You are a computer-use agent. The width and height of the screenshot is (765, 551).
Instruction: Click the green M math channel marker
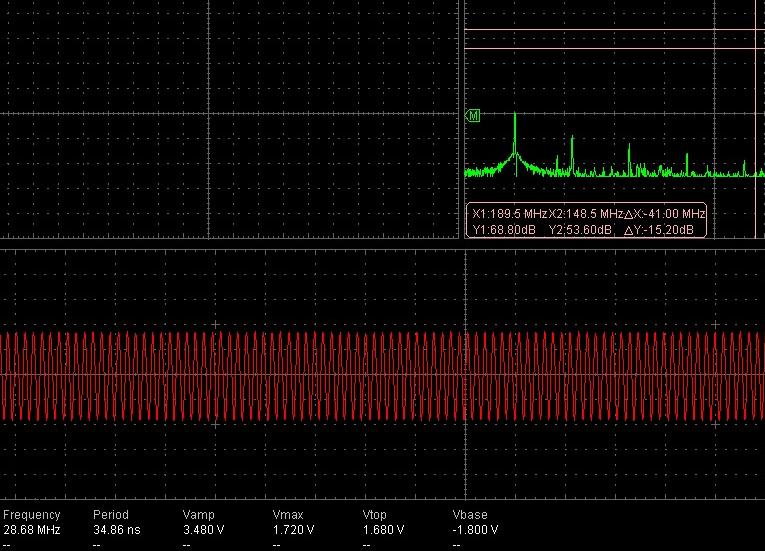click(473, 116)
